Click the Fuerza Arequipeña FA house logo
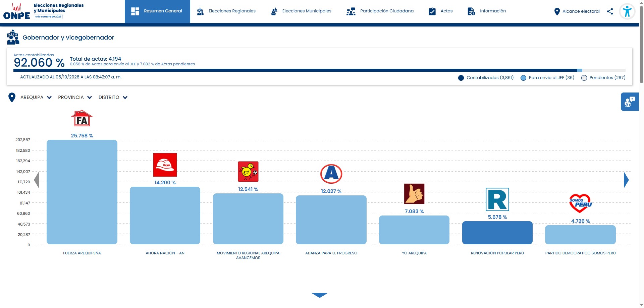 (82, 118)
